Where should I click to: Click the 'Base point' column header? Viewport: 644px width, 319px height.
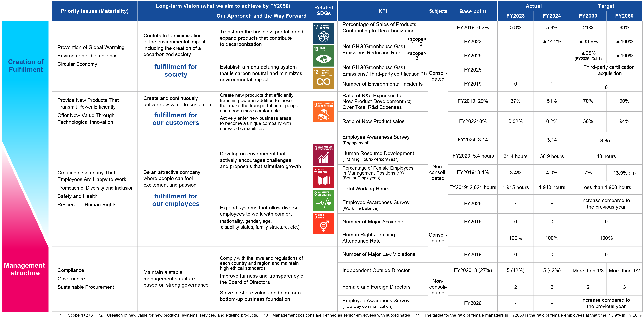click(x=473, y=11)
